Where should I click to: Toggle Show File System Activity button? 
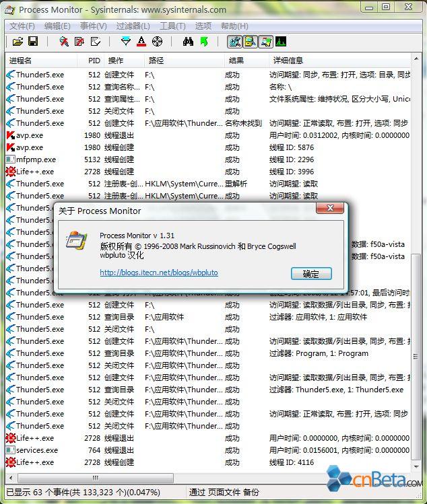(250, 42)
